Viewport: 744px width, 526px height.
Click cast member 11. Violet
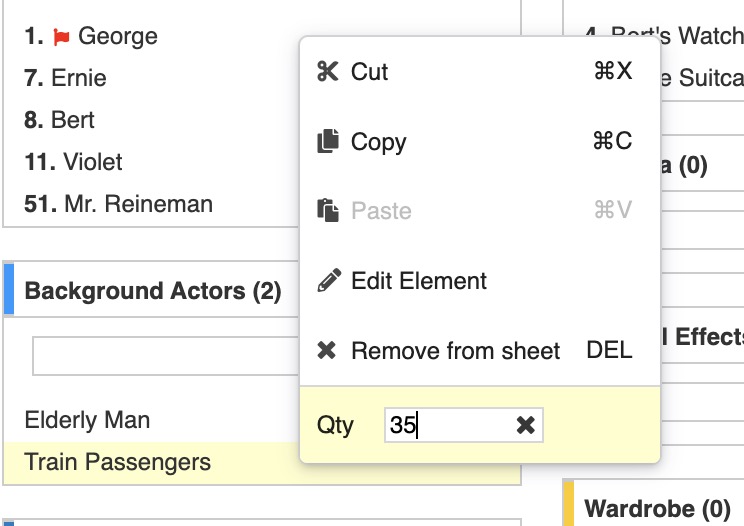pos(74,162)
